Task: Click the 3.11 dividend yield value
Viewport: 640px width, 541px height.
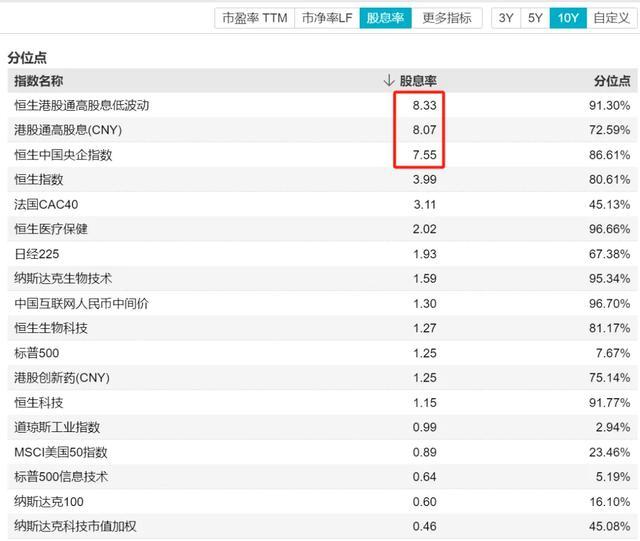Action: coord(424,204)
